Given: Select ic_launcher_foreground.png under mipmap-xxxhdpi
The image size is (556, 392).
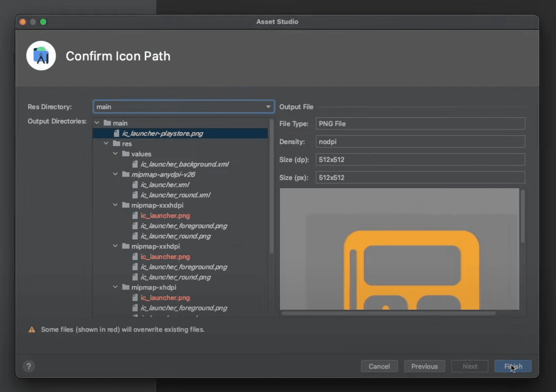Looking at the screenshot, I should [184, 226].
